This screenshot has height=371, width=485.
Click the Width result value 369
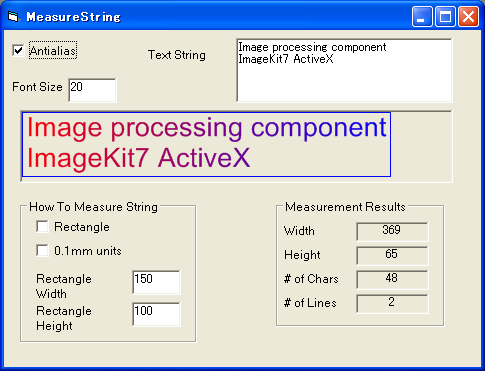[392, 231]
